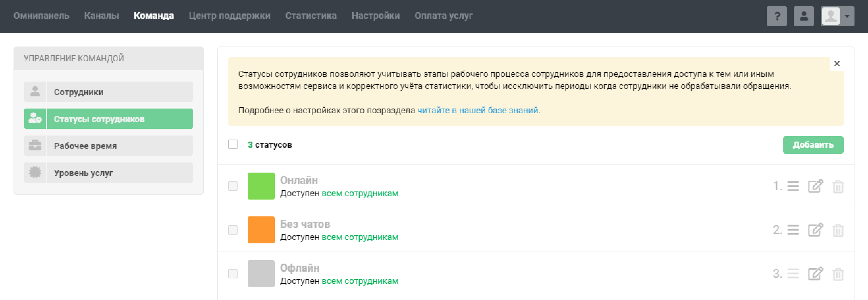Delete the Без чатов status

(838, 230)
